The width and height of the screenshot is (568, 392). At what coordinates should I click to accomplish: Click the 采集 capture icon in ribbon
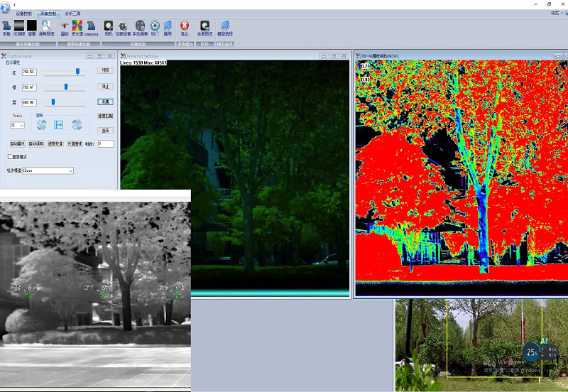tap(6, 27)
